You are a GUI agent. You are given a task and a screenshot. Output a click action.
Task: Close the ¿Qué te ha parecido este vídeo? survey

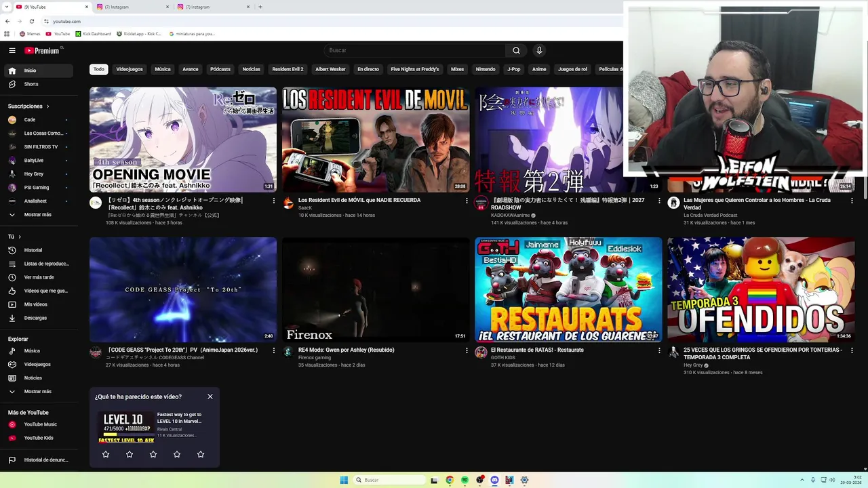tap(210, 396)
